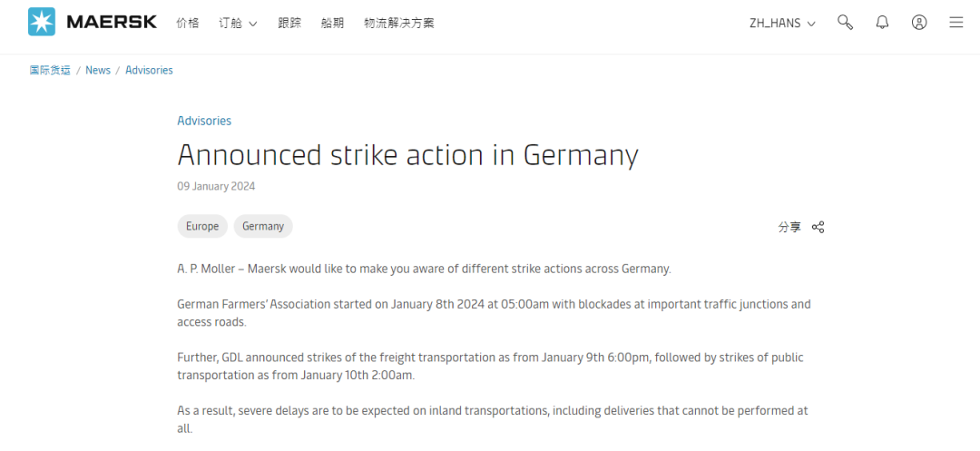
Task: Open the hamburger menu icon
Action: click(955, 23)
